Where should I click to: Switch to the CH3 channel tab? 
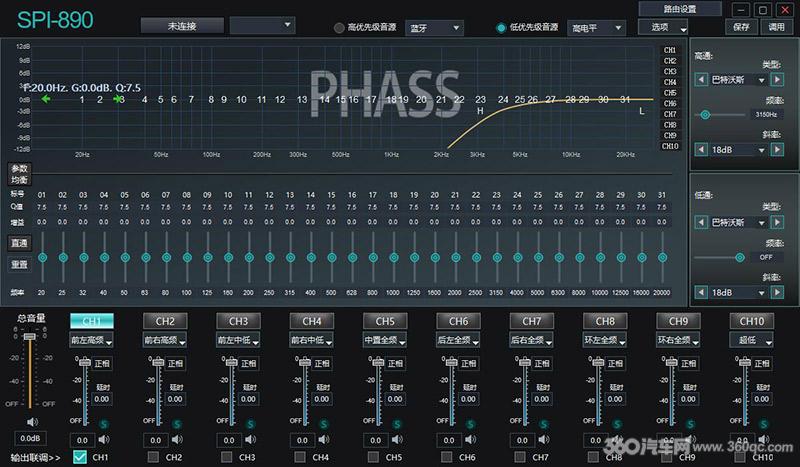click(x=238, y=321)
